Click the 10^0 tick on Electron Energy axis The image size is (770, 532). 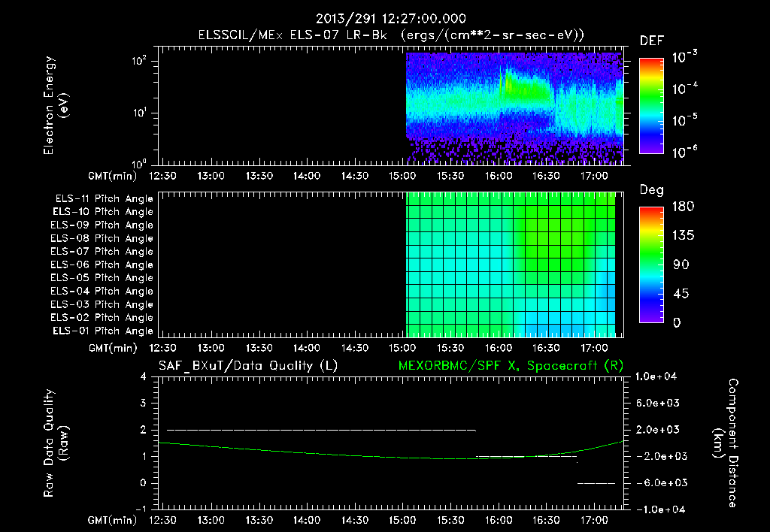coord(139,163)
